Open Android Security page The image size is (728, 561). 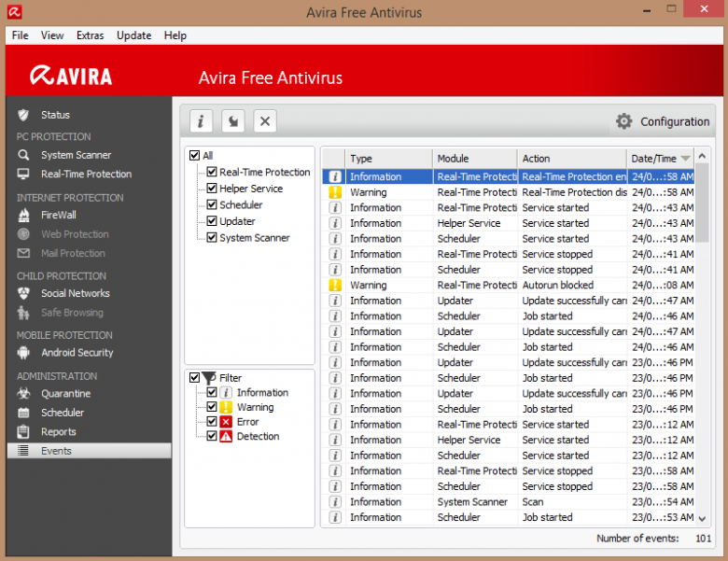click(x=77, y=353)
